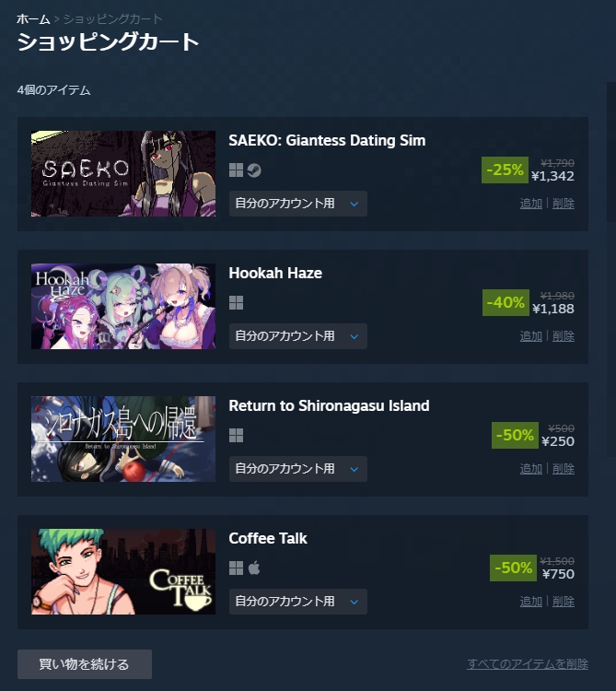Click the Steam Deck icon for SAEKO
Image resolution: width=616 pixels, height=691 pixels.
point(253,170)
